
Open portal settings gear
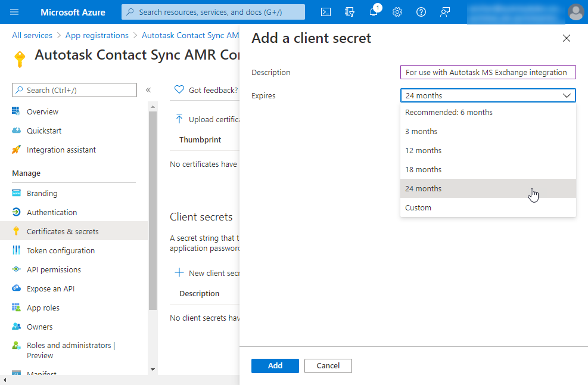397,12
